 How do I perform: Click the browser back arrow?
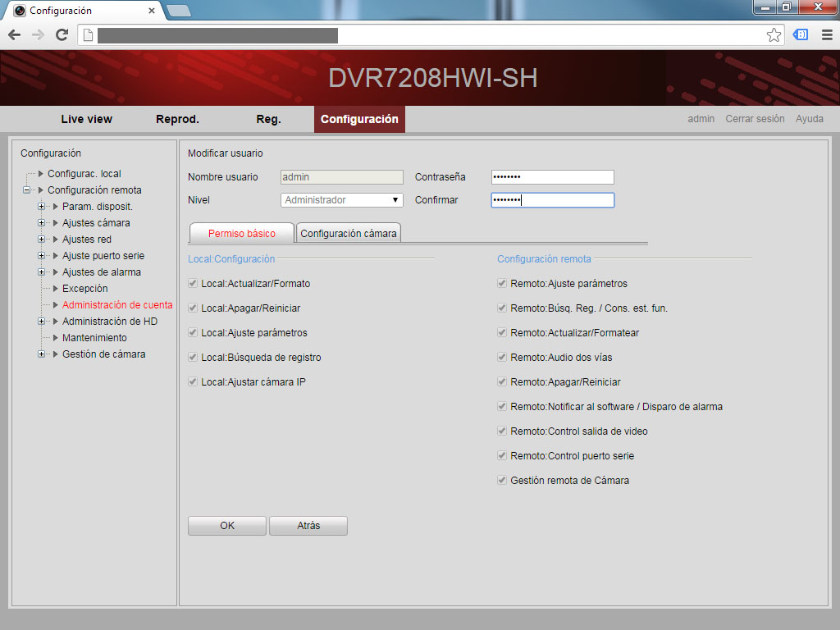15,35
